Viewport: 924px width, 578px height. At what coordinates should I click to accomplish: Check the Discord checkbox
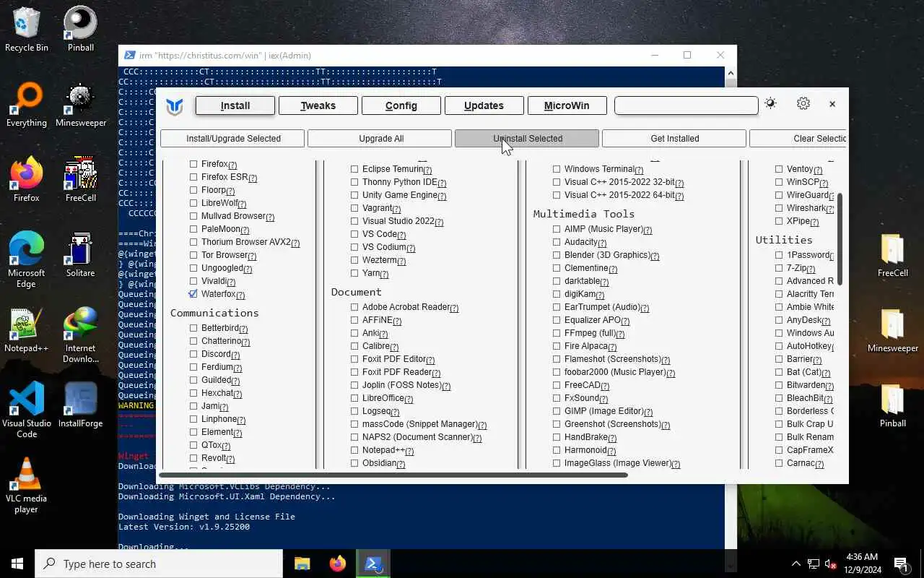193,354
